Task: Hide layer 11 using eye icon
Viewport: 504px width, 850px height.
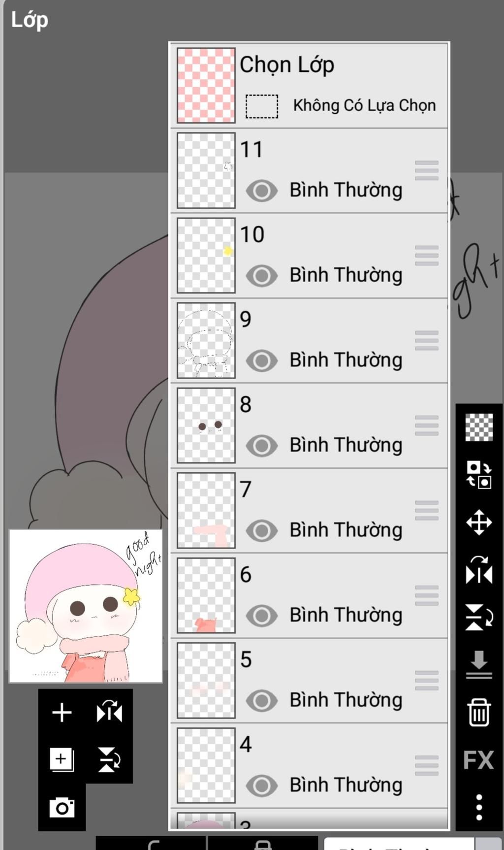Action: 261,191
